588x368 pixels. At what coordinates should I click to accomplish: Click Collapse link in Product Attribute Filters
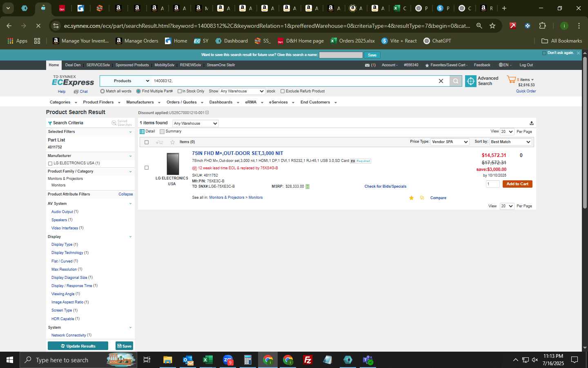(126, 194)
